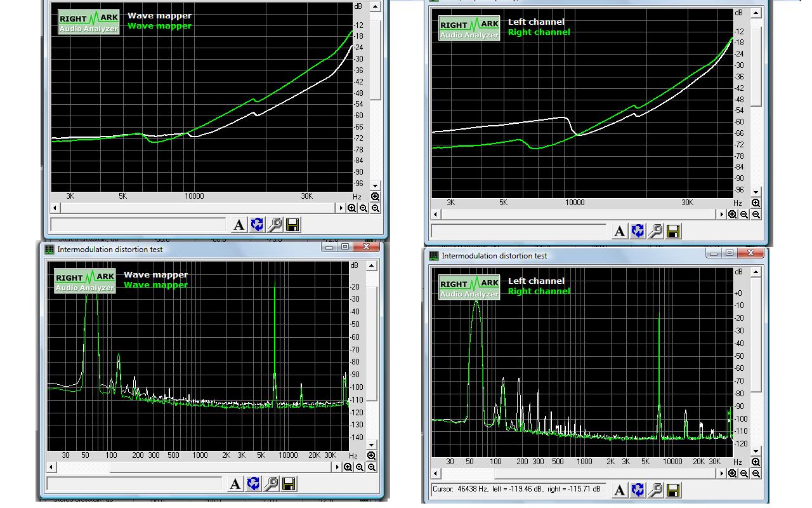Click horizontal scroll right arrow in lower-right Intermodulation window

point(721,474)
